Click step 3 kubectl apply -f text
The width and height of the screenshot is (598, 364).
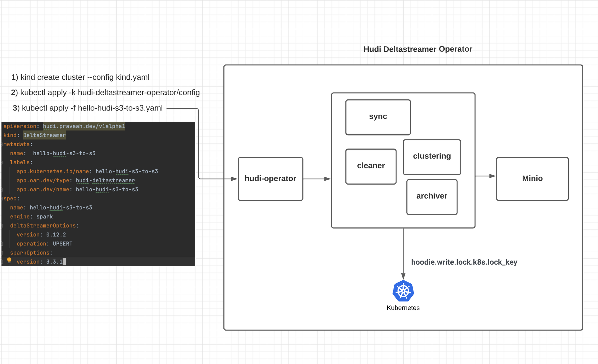pyautogui.click(x=88, y=108)
